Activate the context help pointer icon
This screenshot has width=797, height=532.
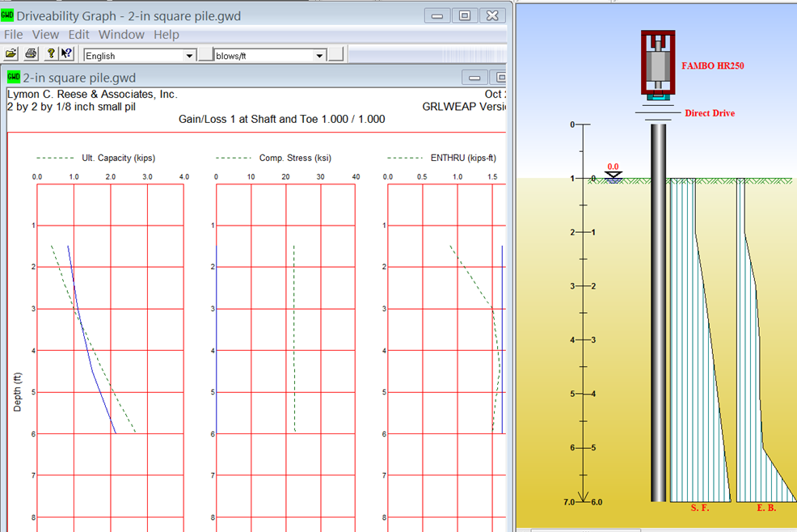click(66, 54)
